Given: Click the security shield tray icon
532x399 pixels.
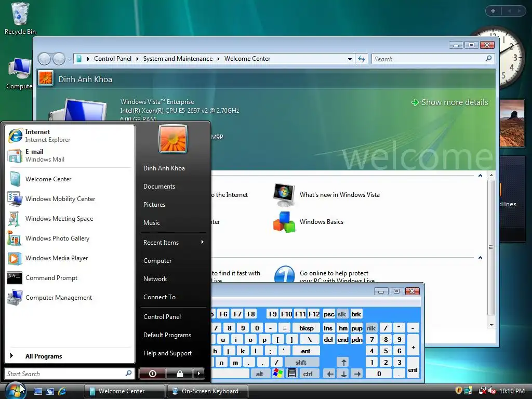Looking at the screenshot, I should (x=458, y=391).
